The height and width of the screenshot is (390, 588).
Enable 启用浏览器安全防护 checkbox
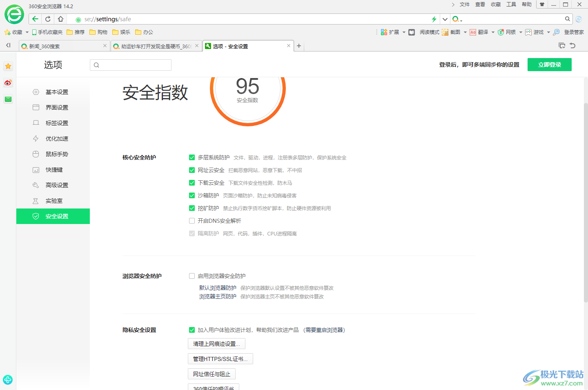(192, 276)
